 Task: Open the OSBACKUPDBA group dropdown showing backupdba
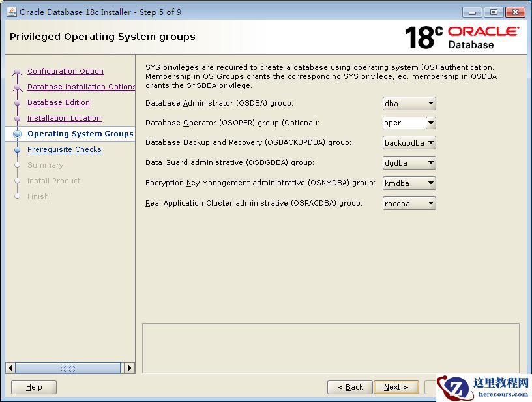pyautogui.click(x=409, y=143)
